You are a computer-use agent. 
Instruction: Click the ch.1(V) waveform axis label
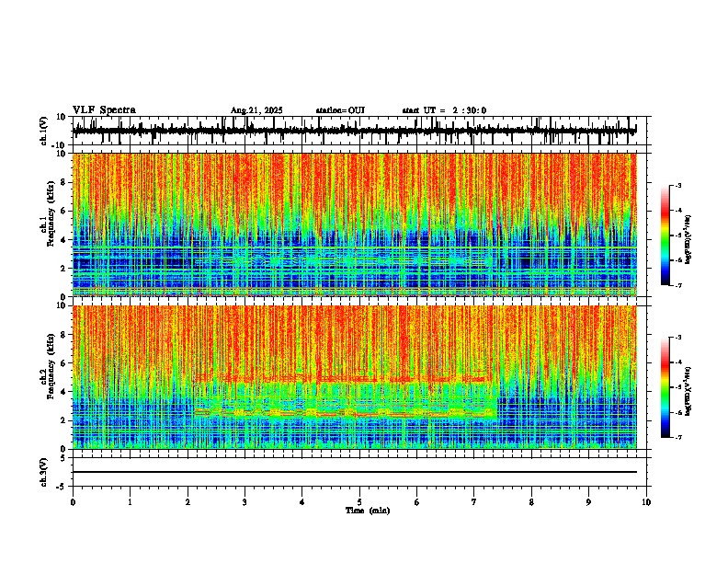click(x=44, y=131)
